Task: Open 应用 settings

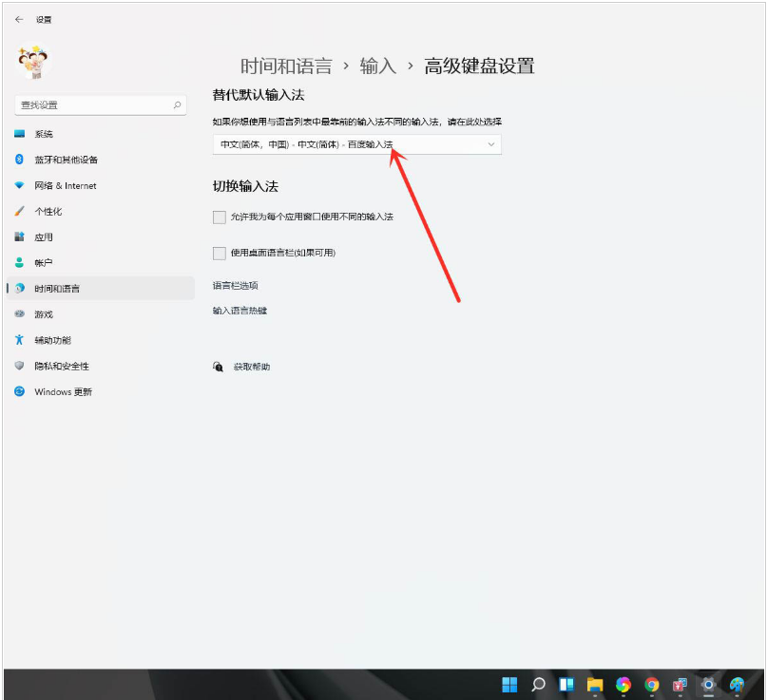Action: [101, 237]
